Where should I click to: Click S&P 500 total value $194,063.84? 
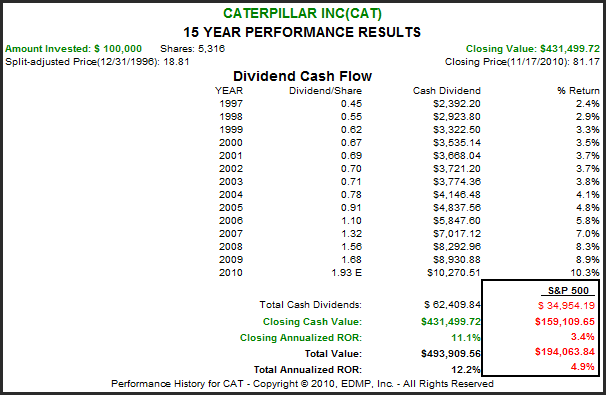565,352
